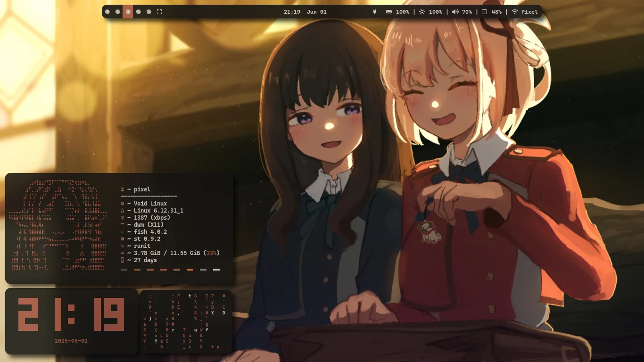Select the 1387 (xbps) package count
Viewport: 644px width, 362px height.
click(152, 218)
